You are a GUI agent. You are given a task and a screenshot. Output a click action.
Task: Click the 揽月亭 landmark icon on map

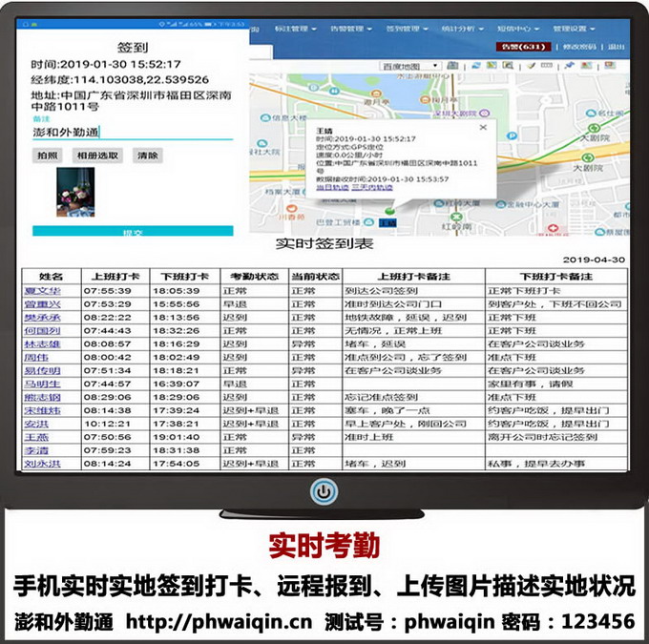click(x=425, y=100)
